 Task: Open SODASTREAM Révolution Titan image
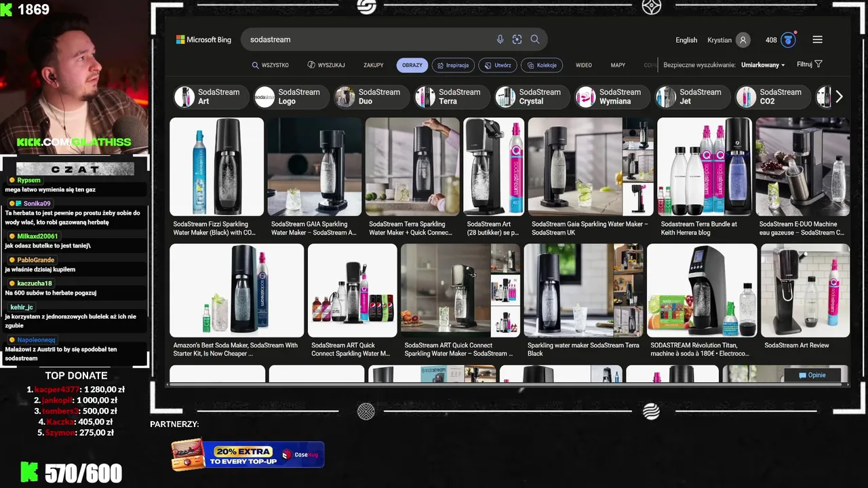[x=702, y=290]
